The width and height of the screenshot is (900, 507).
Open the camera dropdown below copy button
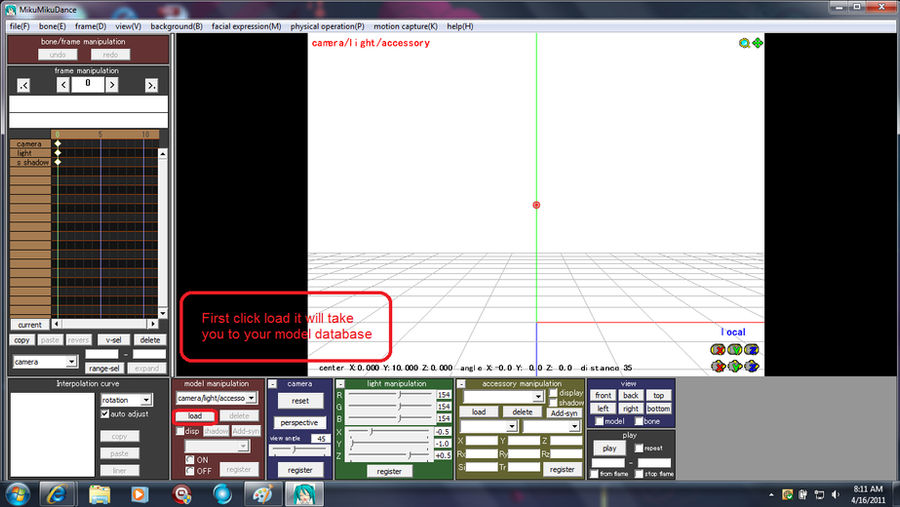45,362
